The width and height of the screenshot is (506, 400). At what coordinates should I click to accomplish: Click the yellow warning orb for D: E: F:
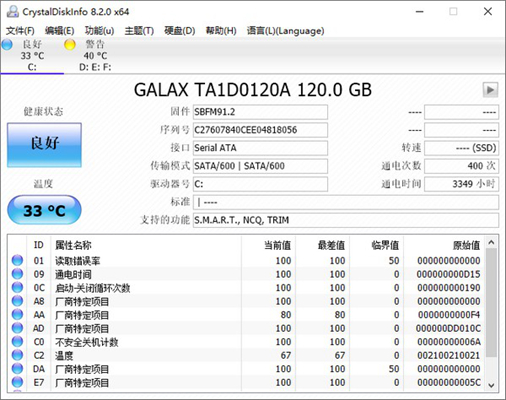70,44
